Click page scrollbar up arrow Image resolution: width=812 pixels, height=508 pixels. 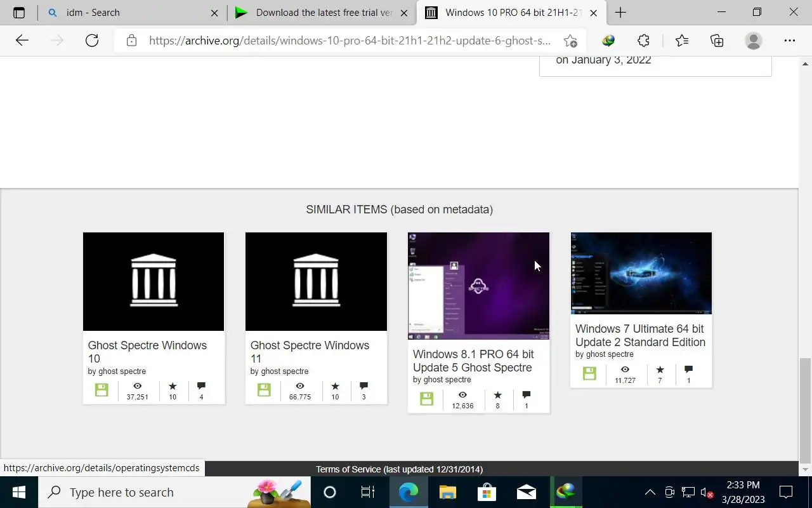click(x=805, y=63)
